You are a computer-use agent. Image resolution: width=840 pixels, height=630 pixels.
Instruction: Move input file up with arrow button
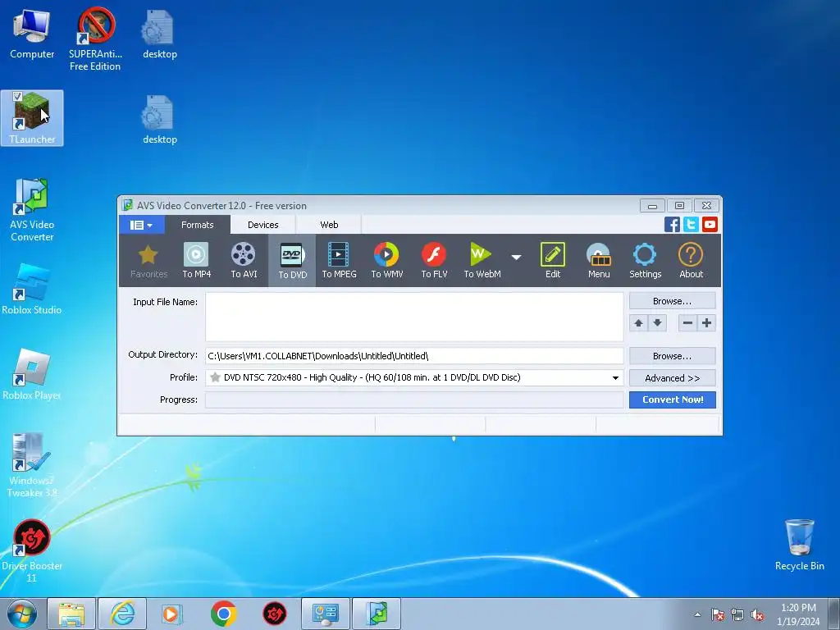(x=638, y=323)
